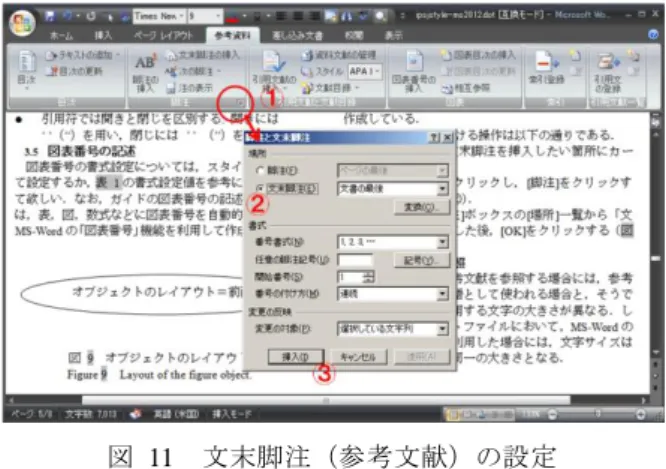Click the round Office button
Image resolution: width=666 pixels, height=469 pixels.
click(22, 23)
